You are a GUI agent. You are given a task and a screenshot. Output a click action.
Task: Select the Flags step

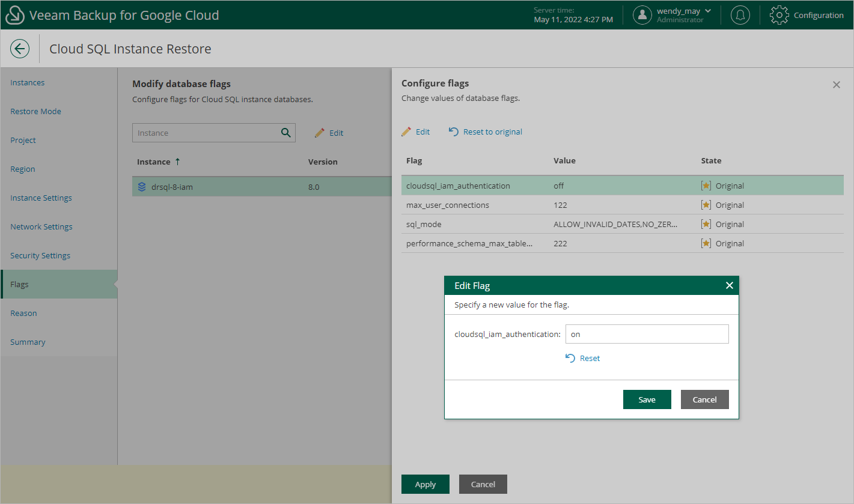[x=59, y=284]
